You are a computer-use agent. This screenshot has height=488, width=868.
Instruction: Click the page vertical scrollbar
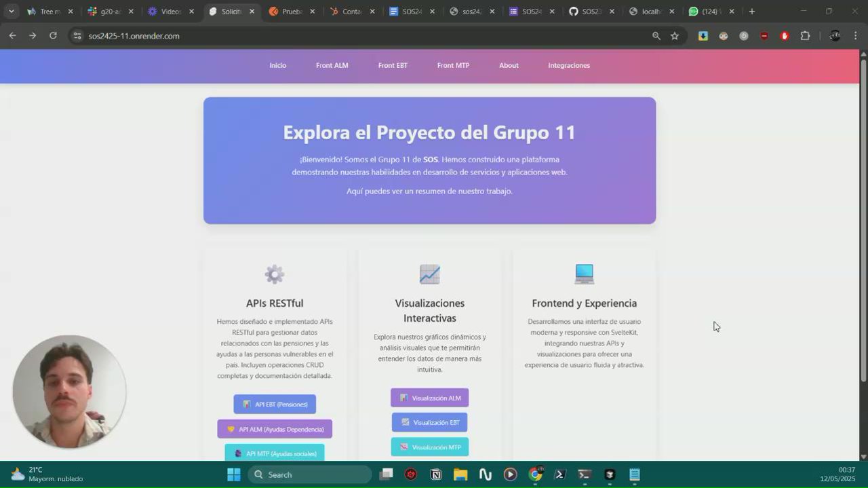click(x=863, y=221)
